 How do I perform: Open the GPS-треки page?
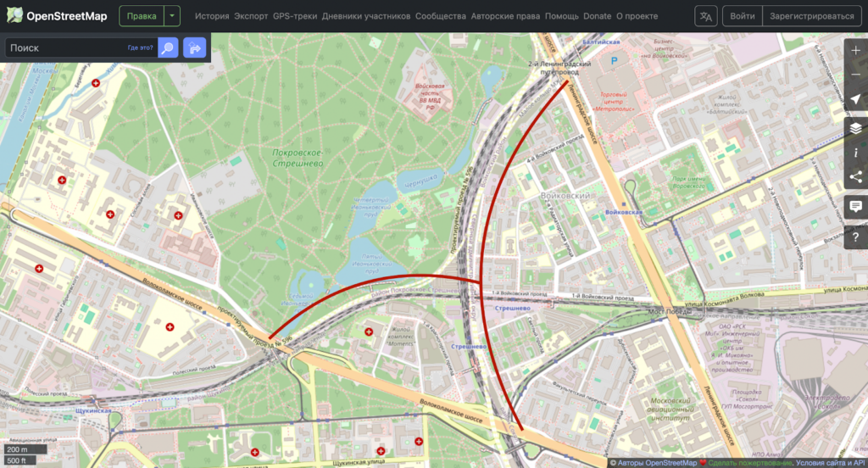[295, 16]
